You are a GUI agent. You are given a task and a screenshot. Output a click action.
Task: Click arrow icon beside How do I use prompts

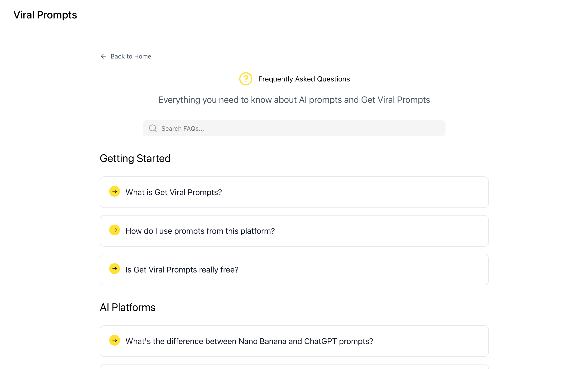115,230
